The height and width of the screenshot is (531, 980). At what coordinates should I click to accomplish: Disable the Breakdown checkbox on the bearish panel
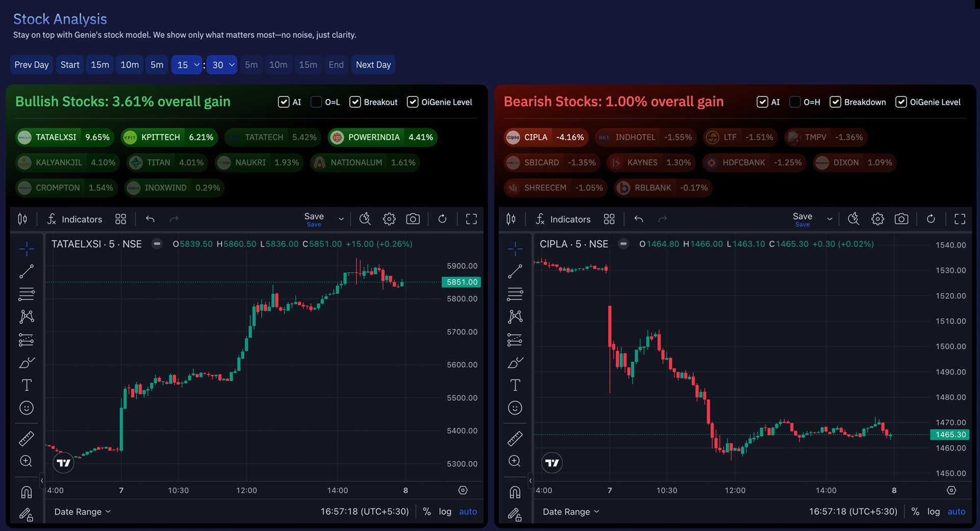[836, 102]
